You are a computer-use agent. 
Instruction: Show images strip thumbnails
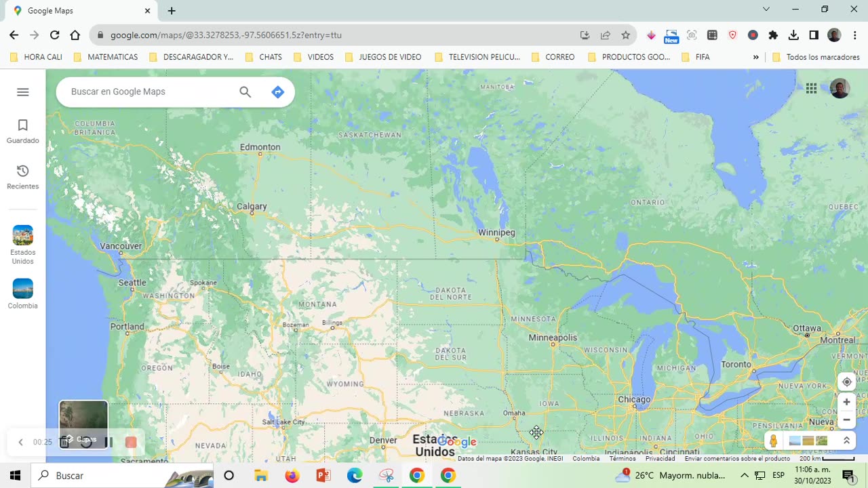pyautogui.click(x=808, y=441)
